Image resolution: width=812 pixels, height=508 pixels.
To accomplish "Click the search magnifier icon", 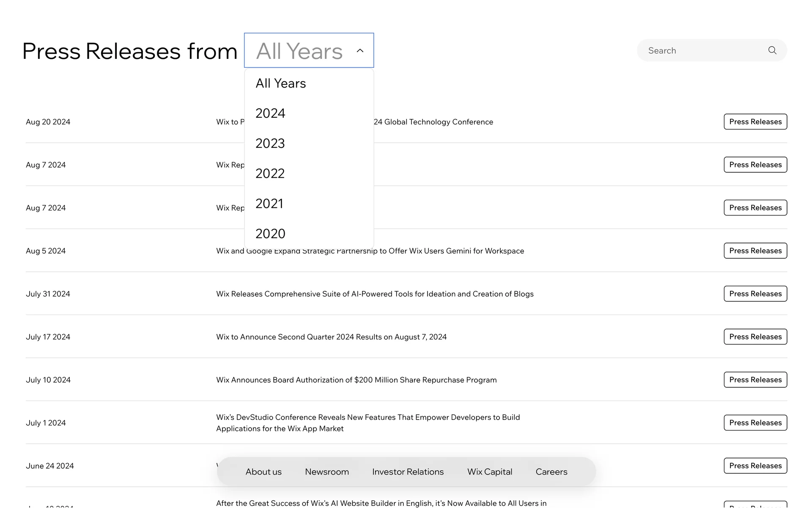I will pyautogui.click(x=772, y=50).
